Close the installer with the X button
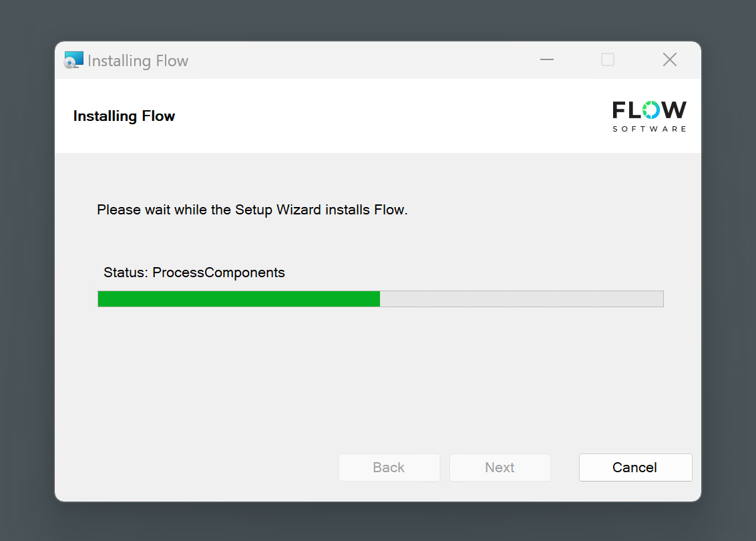Screen dimensions: 756x541 click(x=669, y=60)
